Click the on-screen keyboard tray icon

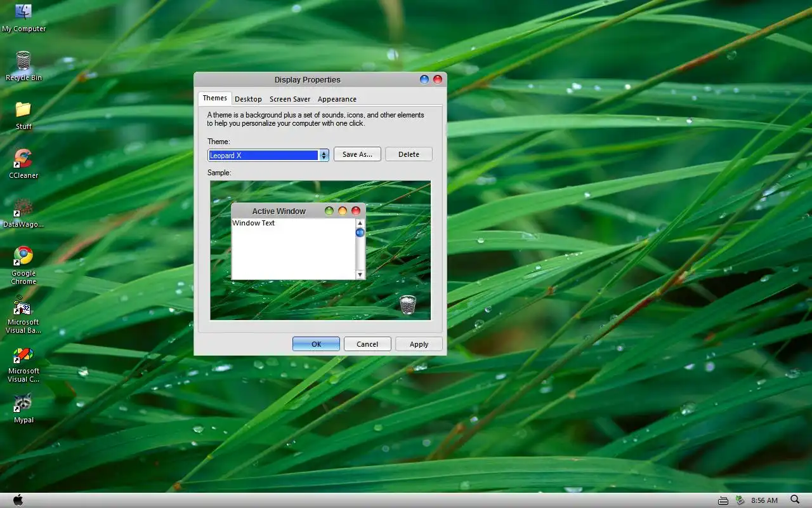724,500
